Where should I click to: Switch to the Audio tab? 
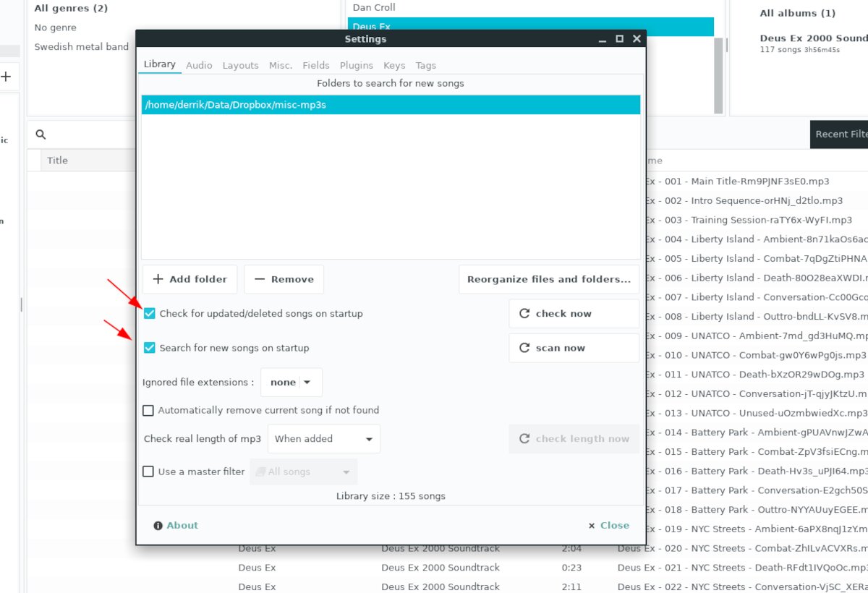click(x=199, y=65)
